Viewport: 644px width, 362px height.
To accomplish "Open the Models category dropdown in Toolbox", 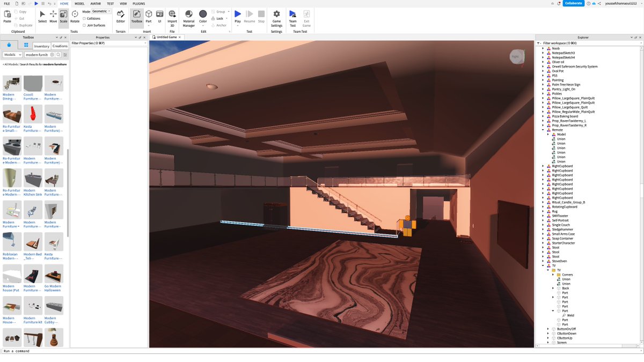I will click(12, 55).
